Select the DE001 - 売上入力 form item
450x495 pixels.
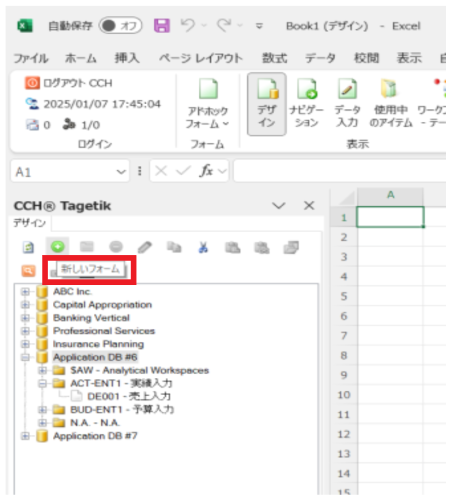[129, 396]
